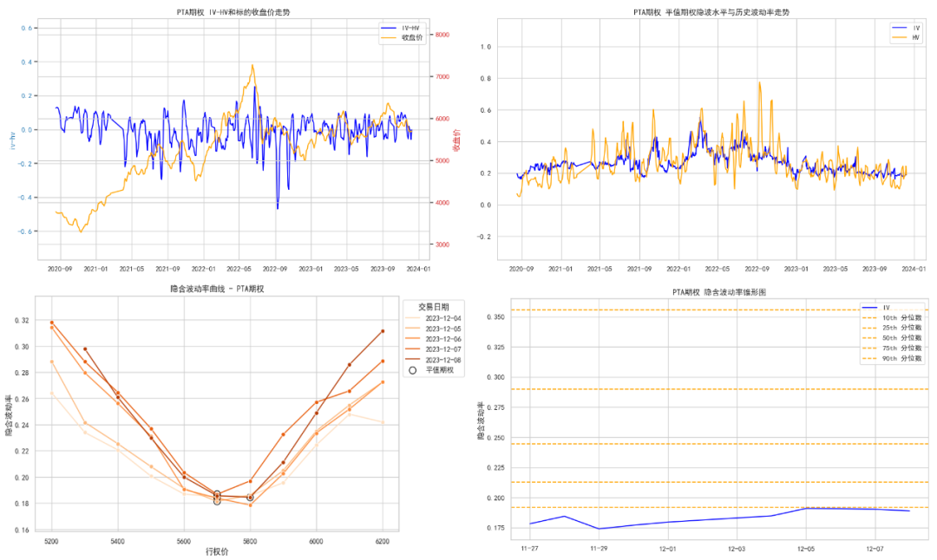Screen dimensions: 937x560
Task: Click the legend header '交易日期'
Action: pos(433,306)
